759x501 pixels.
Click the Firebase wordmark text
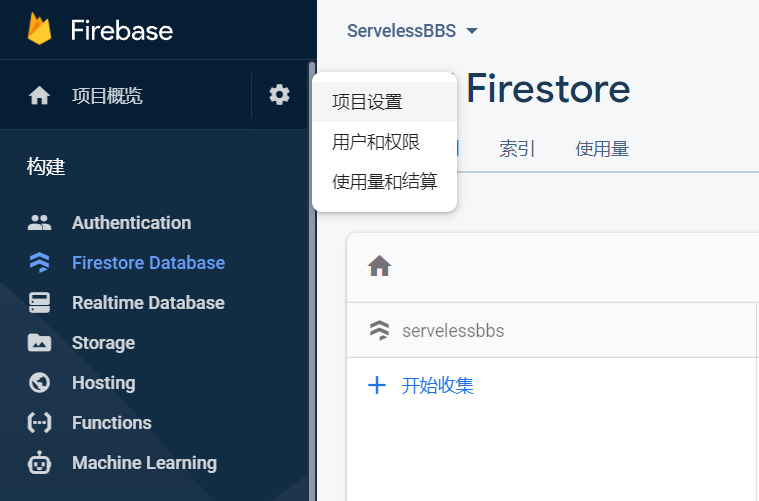click(121, 30)
